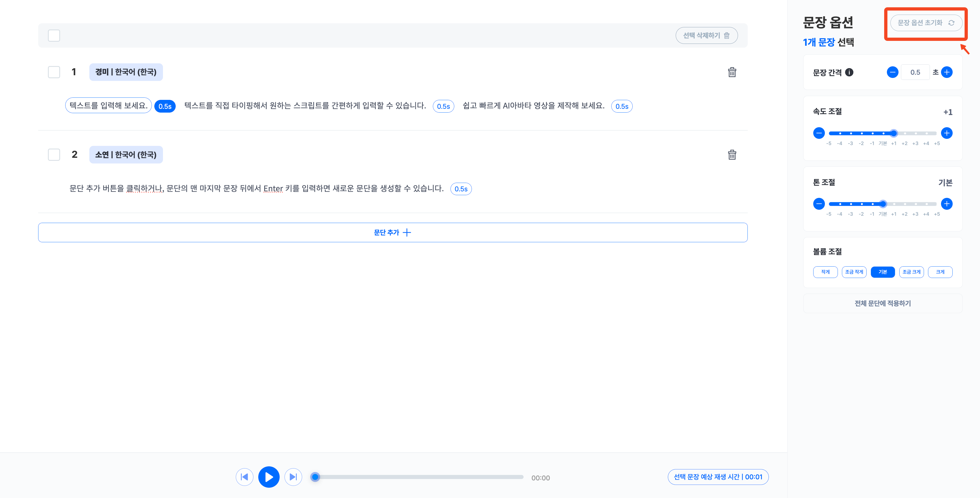The image size is (980, 498).
Task: Open the 소연 | 한국어 voice selector
Action: (126, 155)
